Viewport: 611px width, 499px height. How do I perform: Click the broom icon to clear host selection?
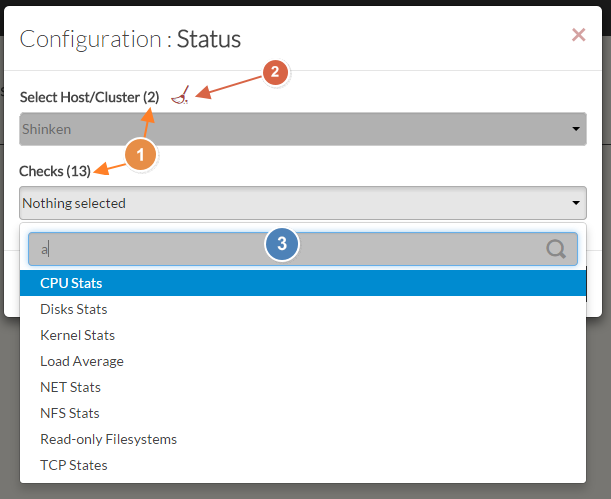click(x=180, y=96)
